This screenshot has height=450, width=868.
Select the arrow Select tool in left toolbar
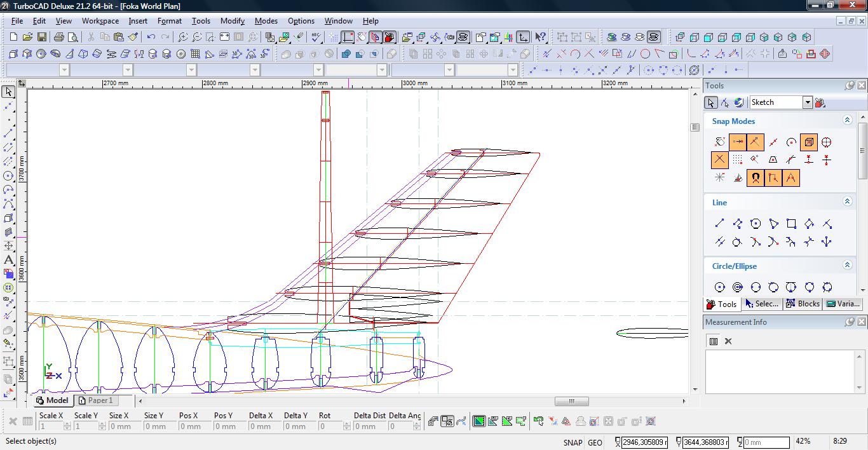pyautogui.click(x=9, y=92)
